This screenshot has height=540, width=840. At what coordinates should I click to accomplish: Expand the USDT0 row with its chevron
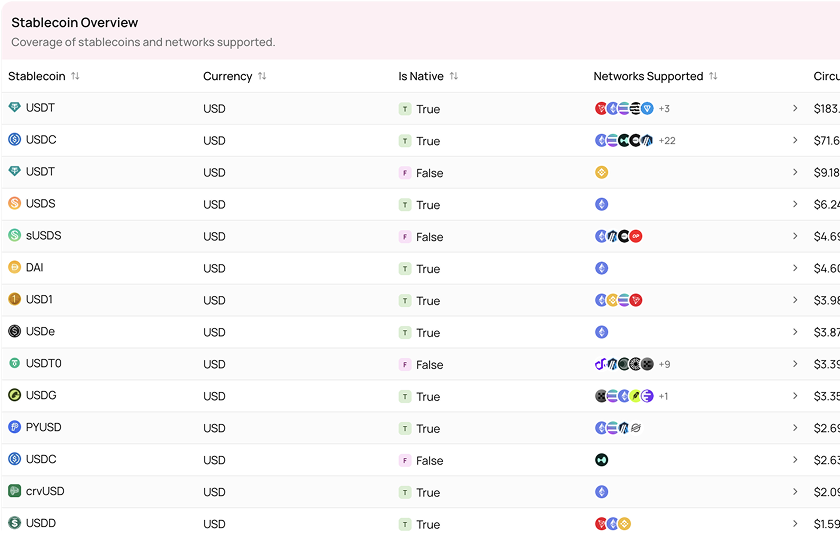click(x=795, y=364)
